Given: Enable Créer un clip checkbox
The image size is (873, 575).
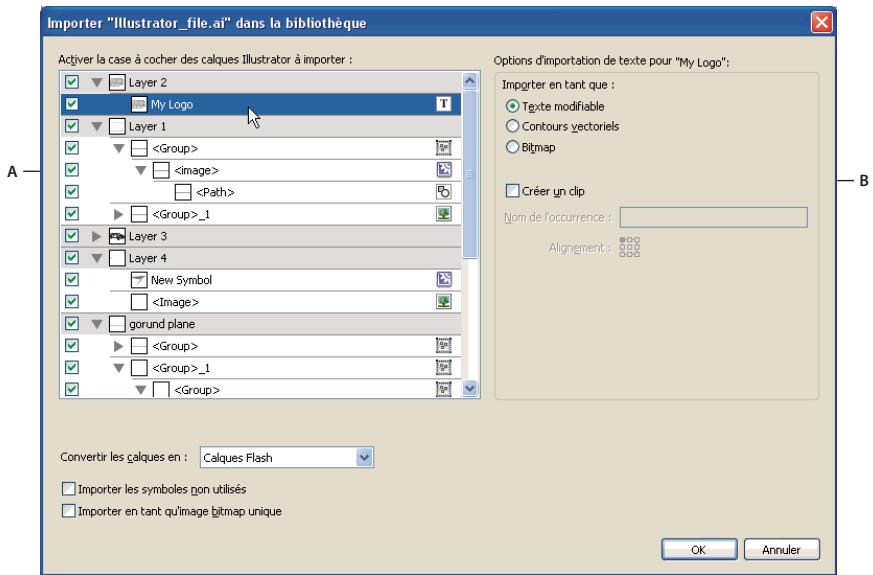Looking at the screenshot, I should click(514, 190).
